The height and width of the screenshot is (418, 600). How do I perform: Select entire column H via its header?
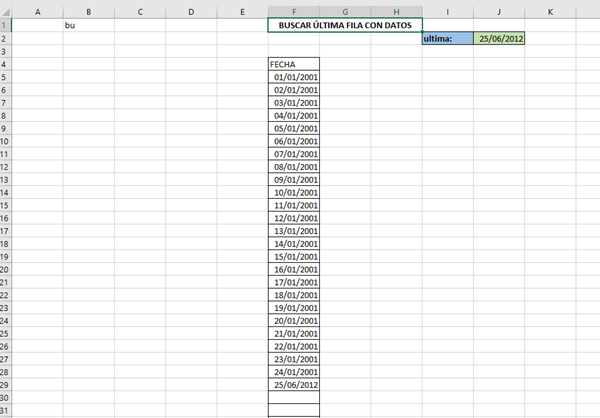pos(396,12)
